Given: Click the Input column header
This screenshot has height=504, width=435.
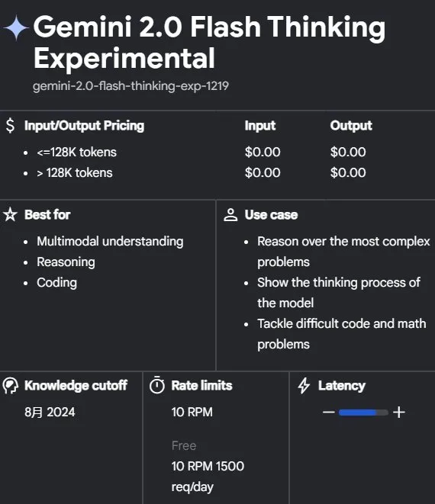Looking at the screenshot, I should point(260,125).
